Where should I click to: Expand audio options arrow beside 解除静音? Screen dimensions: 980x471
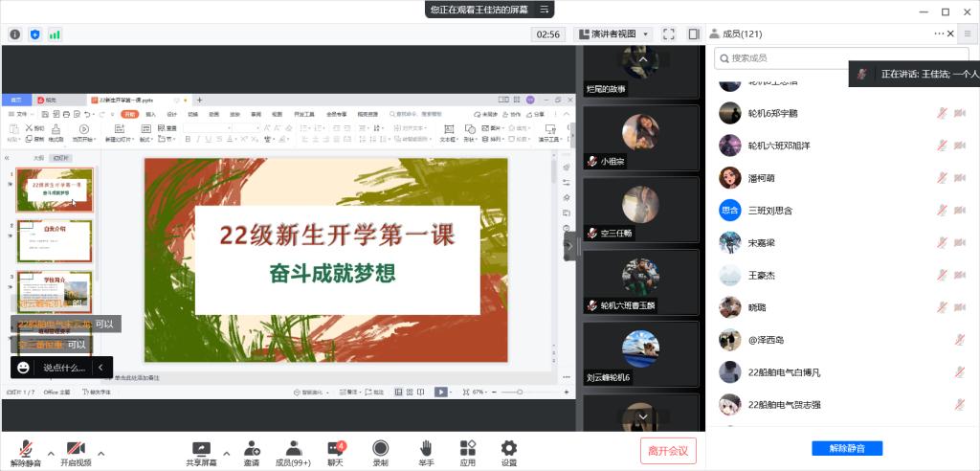click(x=50, y=453)
